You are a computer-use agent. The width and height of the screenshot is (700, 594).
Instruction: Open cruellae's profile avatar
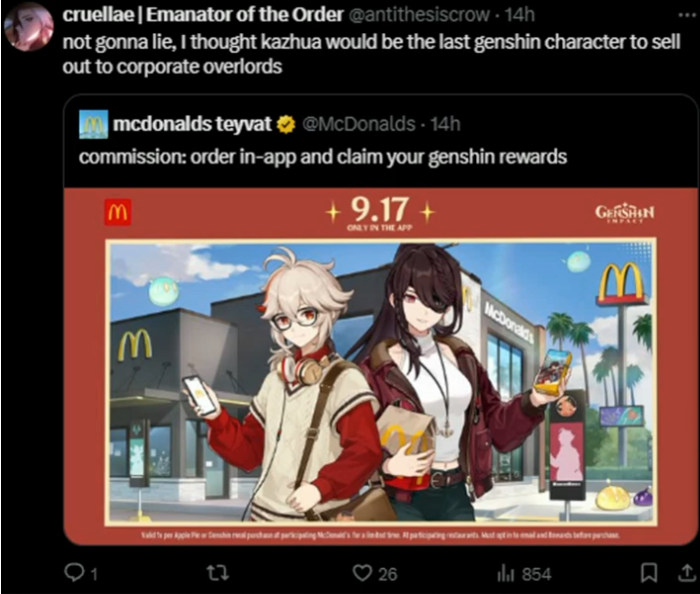click(x=29, y=27)
